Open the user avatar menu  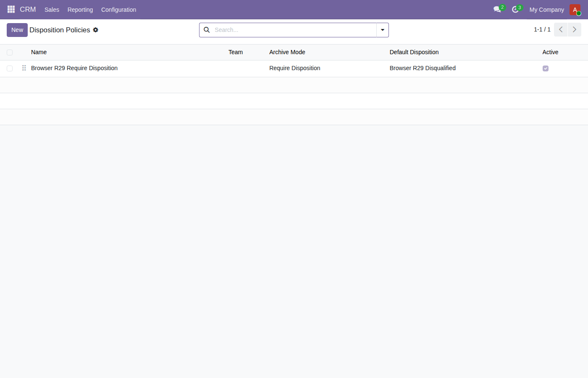pos(575,10)
